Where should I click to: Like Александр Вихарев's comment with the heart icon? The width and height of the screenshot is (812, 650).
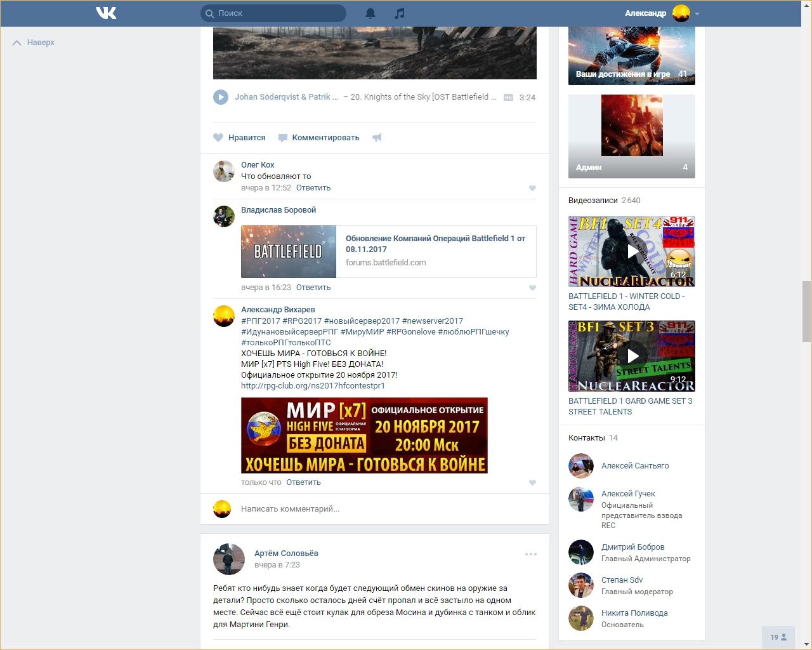click(x=532, y=482)
